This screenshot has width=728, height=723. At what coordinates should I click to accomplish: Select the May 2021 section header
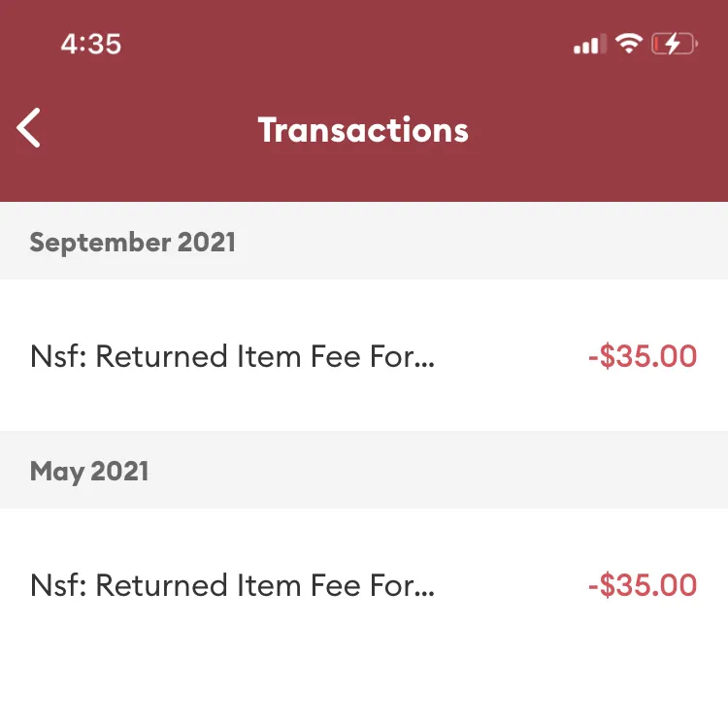(x=364, y=470)
